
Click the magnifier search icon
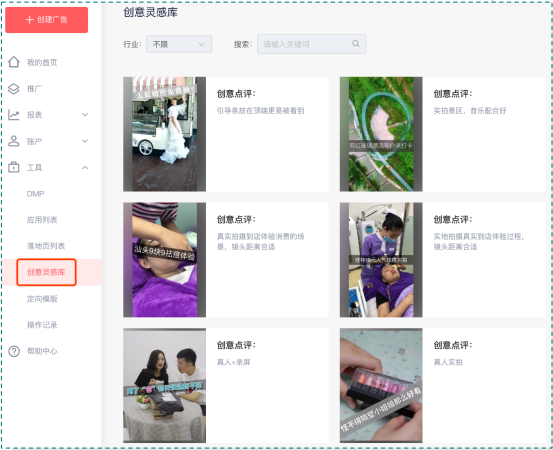[356, 43]
